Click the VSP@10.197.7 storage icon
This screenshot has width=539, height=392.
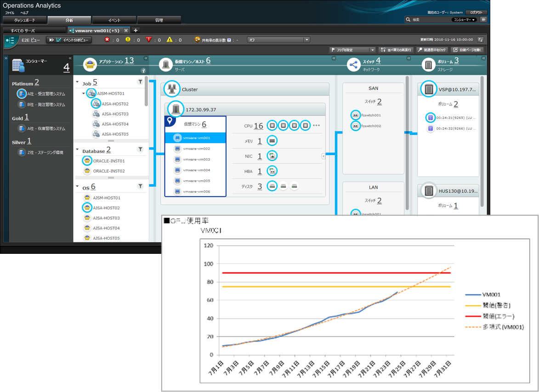point(428,89)
